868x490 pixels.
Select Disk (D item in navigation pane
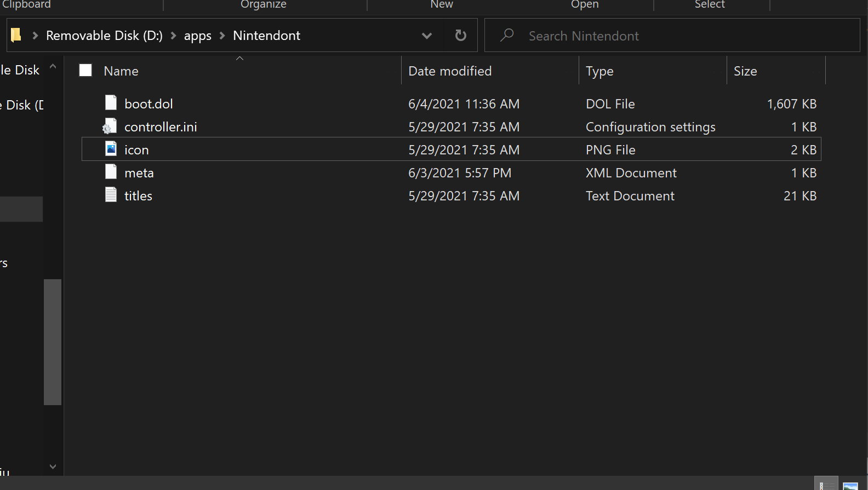click(x=22, y=105)
